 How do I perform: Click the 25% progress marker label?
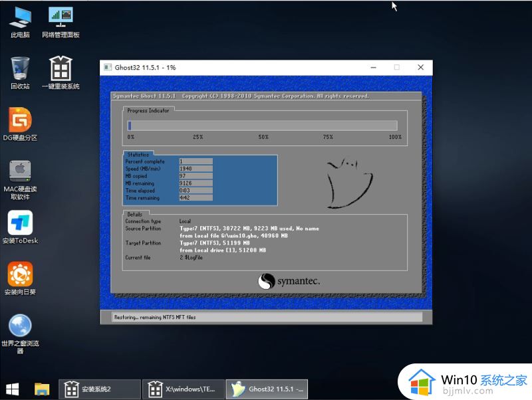198,137
